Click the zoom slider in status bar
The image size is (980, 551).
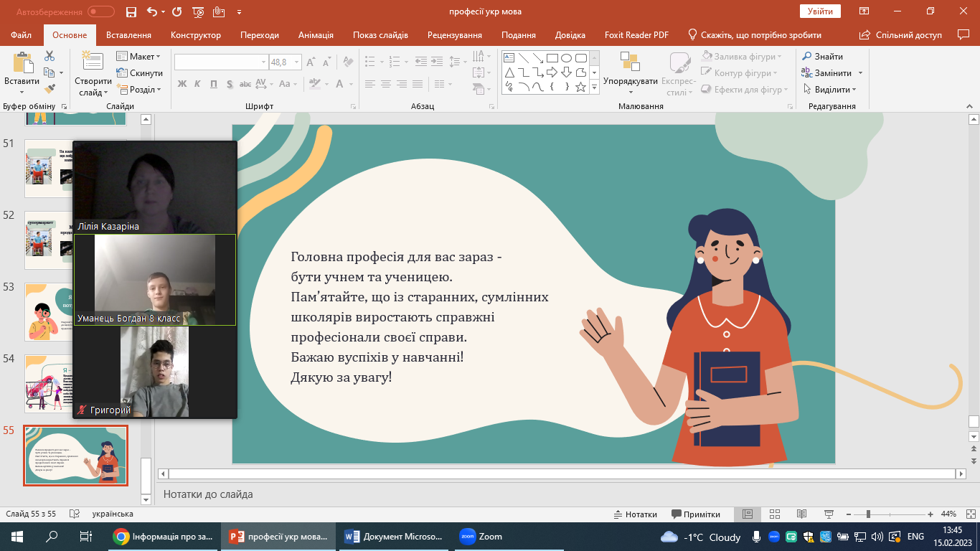[868, 514]
